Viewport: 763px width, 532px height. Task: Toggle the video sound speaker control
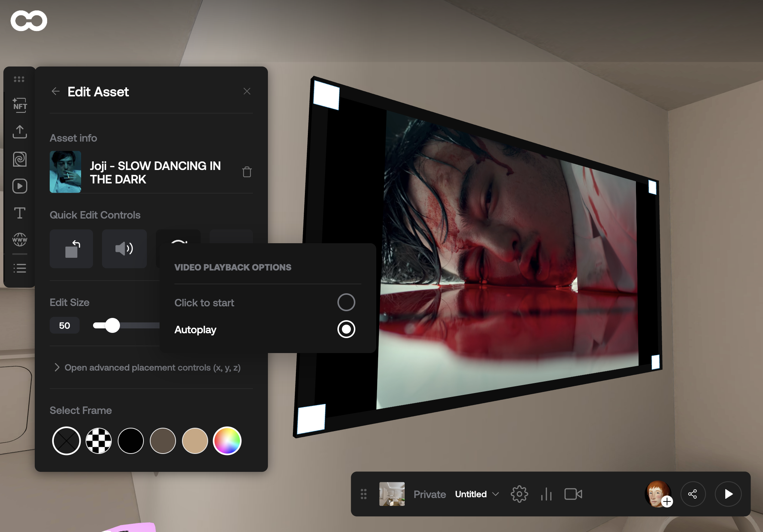click(124, 249)
